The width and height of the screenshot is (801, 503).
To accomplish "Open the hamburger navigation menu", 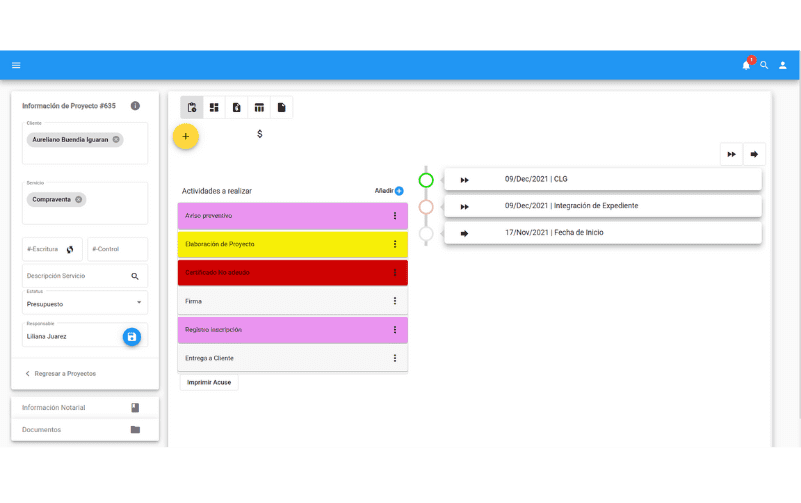I will 16,65.
